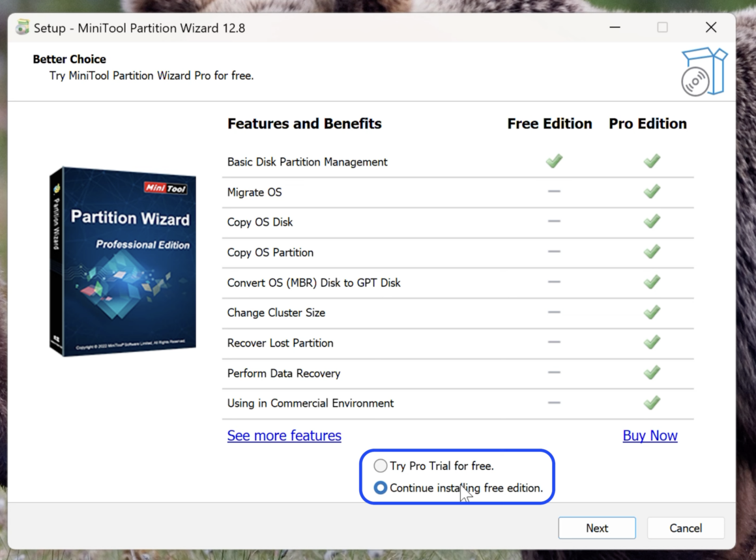Click the Basic Disk Partition Management label
Image resolution: width=756 pixels, height=560 pixels.
pyautogui.click(x=307, y=162)
